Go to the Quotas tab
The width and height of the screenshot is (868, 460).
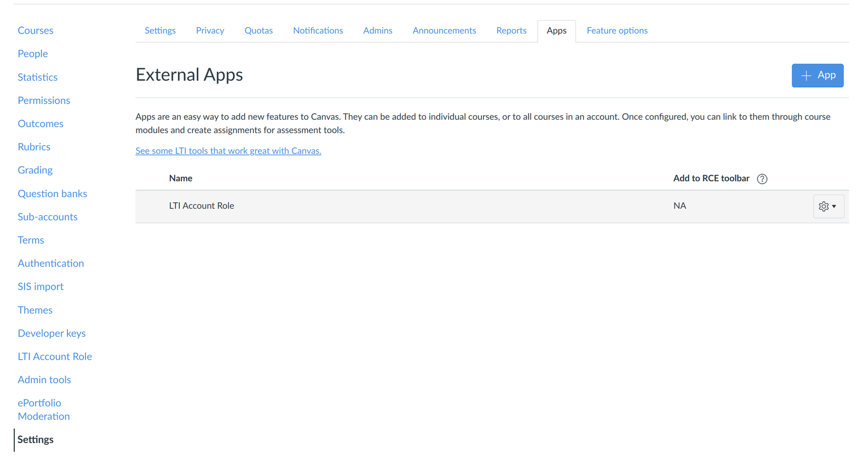(x=258, y=30)
